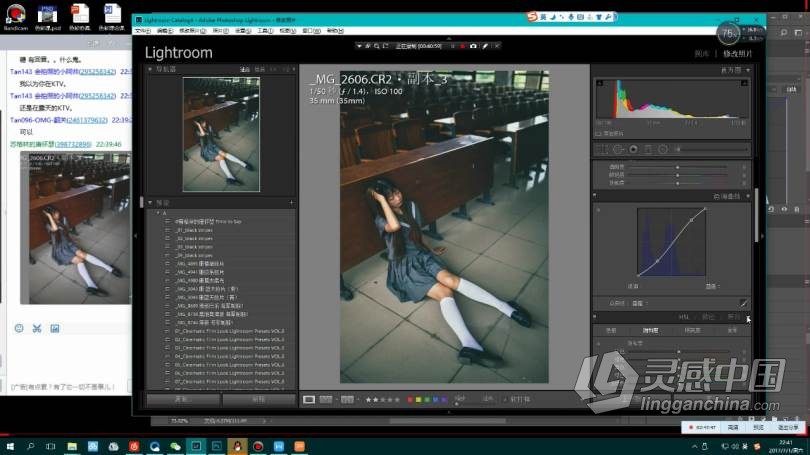The width and height of the screenshot is (810, 455).
Task: Set the red color label
Action: [410, 399]
